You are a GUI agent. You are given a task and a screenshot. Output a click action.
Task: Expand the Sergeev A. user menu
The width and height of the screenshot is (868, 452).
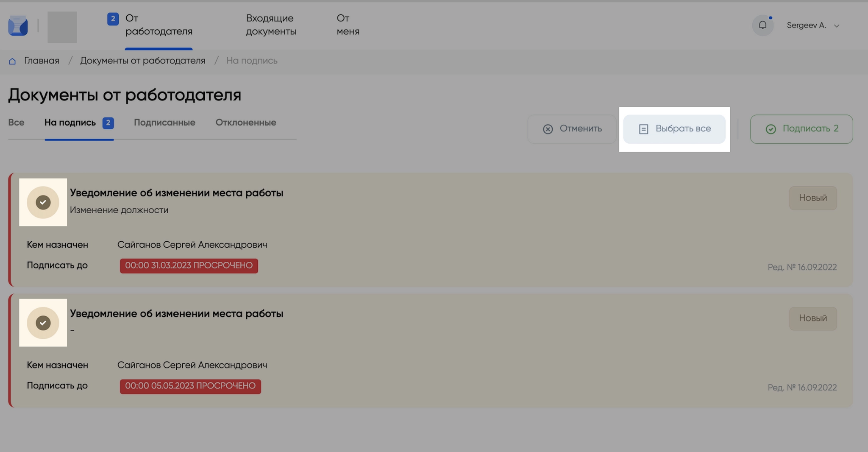[813, 25]
